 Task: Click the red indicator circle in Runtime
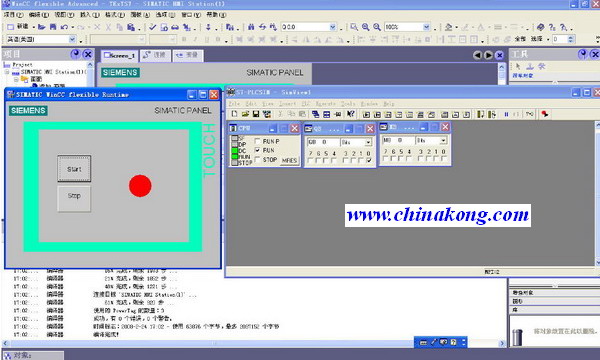click(x=140, y=186)
